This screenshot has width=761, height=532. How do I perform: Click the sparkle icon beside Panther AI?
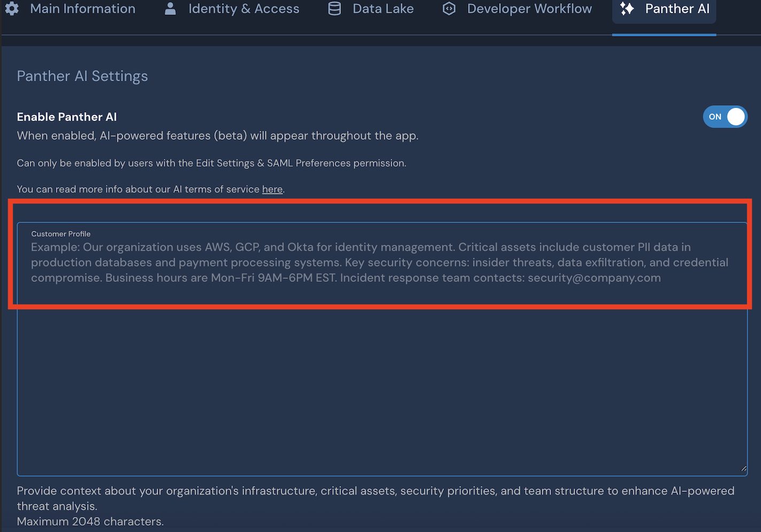(627, 9)
